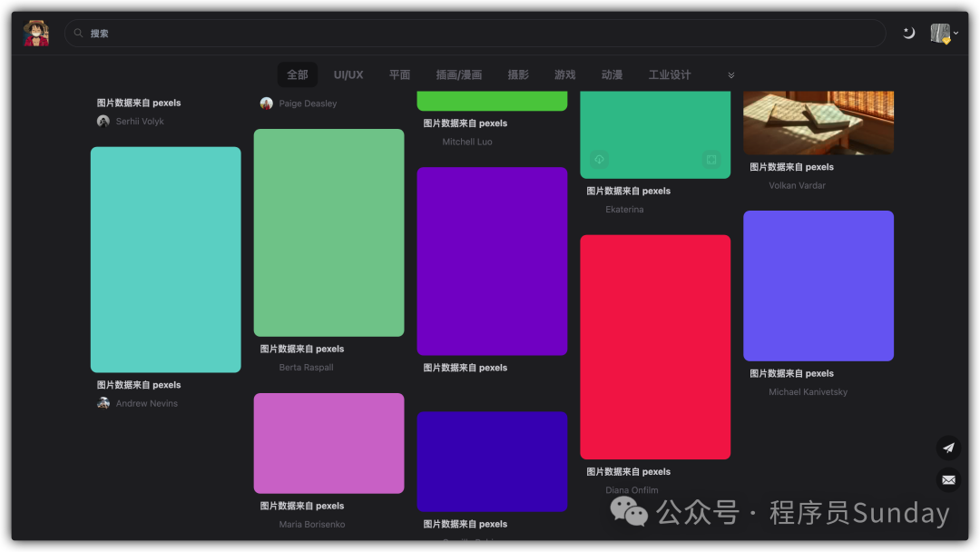The image size is (980, 552).
Task: Focus the 搜索 search input field
Action: tap(472, 34)
